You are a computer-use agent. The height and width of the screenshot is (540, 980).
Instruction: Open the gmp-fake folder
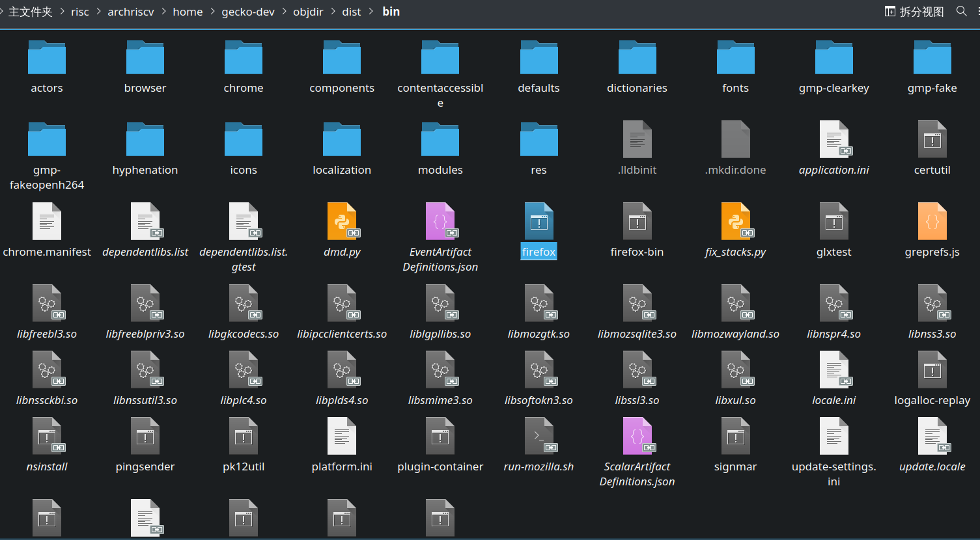(932, 57)
